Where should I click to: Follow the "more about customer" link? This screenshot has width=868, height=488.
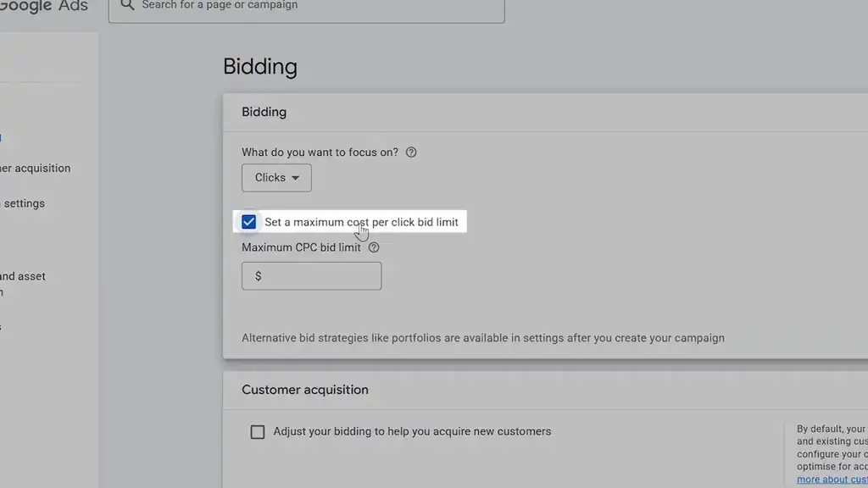(832, 479)
